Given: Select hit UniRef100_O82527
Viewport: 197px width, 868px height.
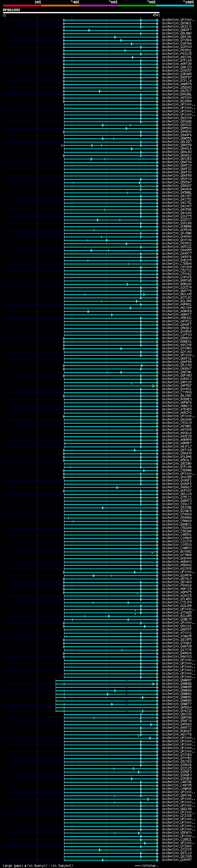Looking at the screenshot, I should [177, 91].
